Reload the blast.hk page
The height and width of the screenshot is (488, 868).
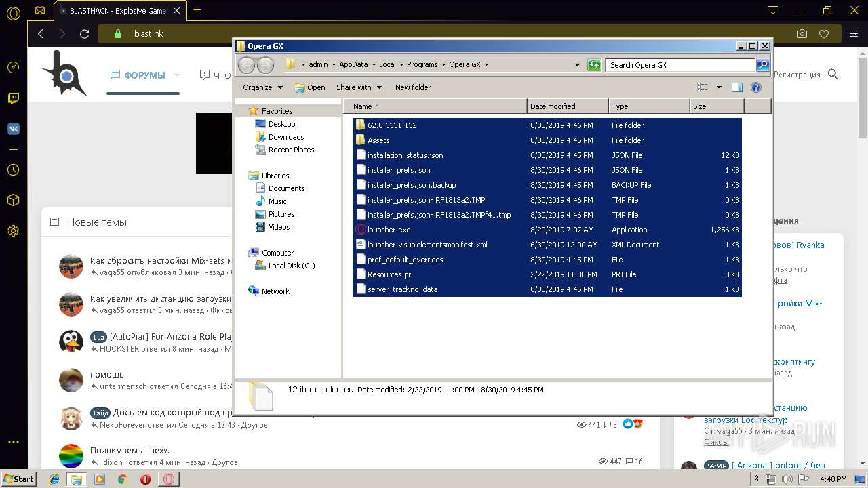pyautogui.click(x=84, y=33)
